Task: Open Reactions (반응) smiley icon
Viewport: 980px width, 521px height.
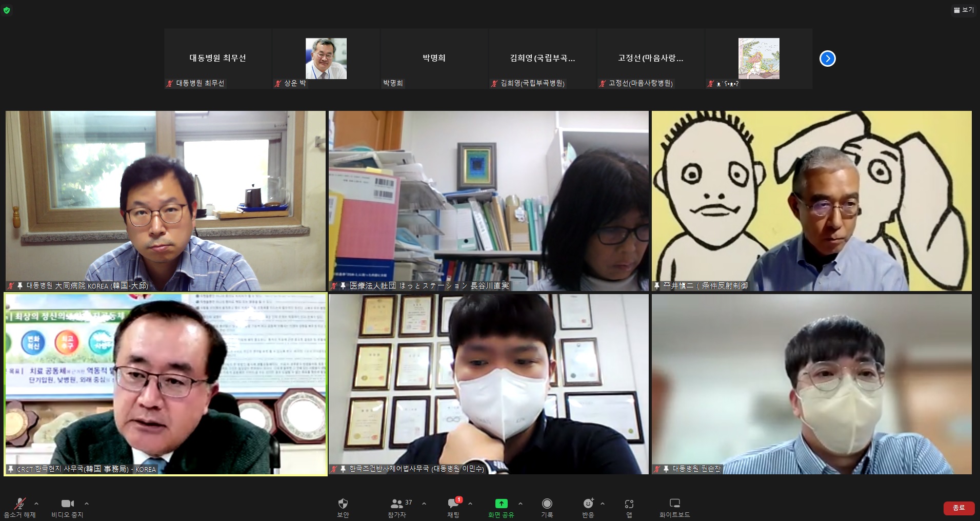Action: coord(588,504)
